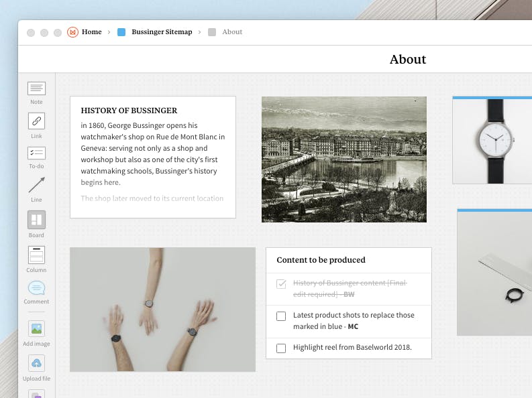Select the Line arrow tool
This screenshot has height=398, width=532.
[37, 185]
